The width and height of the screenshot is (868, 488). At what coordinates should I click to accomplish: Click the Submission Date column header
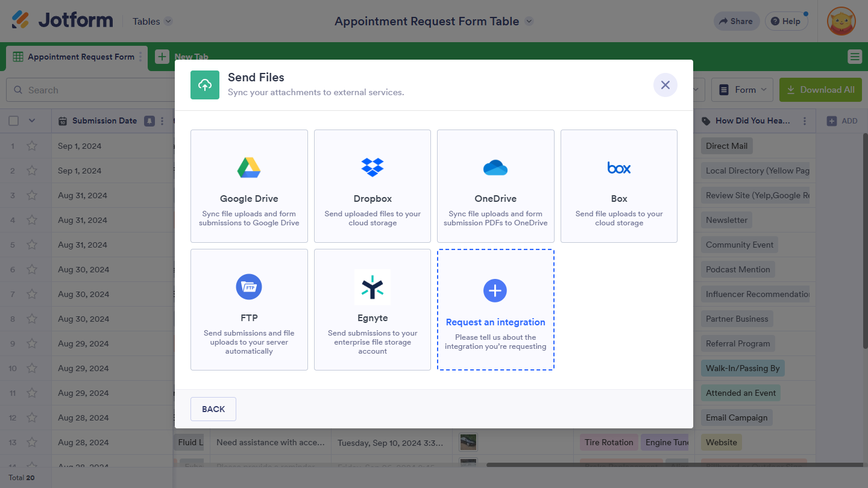pyautogui.click(x=112, y=121)
